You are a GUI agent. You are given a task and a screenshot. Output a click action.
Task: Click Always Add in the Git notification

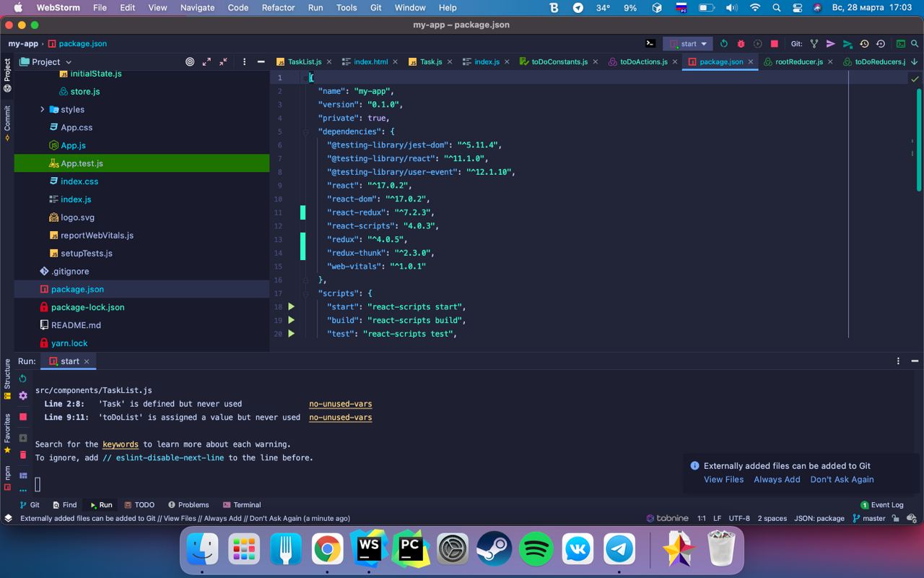pos(777,479)
